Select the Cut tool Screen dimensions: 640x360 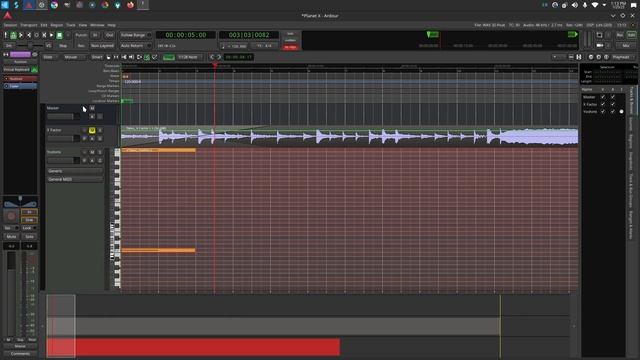124,57
